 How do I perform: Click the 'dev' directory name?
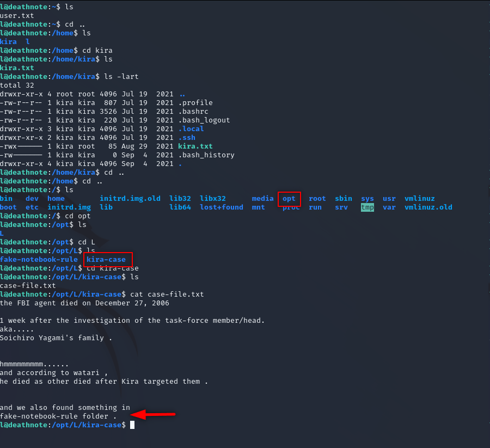click(32, 198)
